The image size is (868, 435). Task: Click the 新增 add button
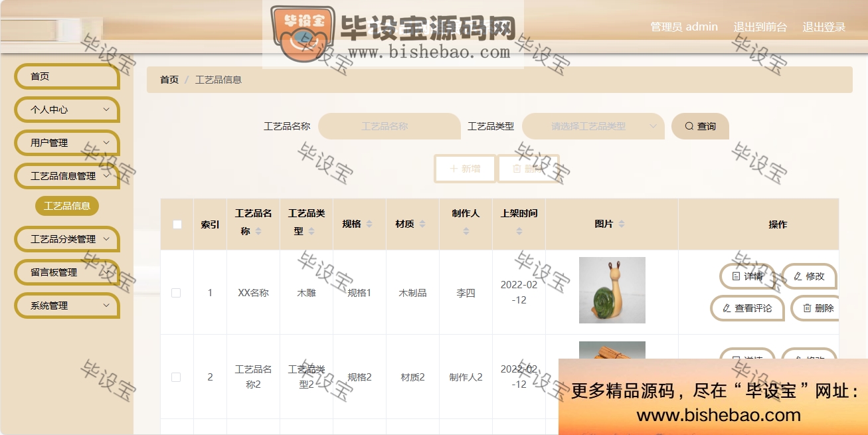[465, 169]
